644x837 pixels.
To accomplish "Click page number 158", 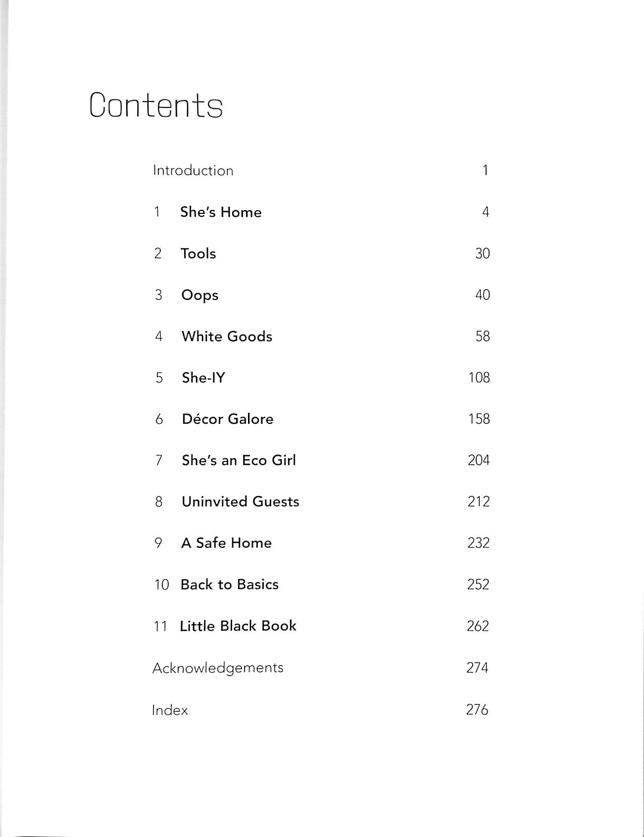I will coord(479,419).
